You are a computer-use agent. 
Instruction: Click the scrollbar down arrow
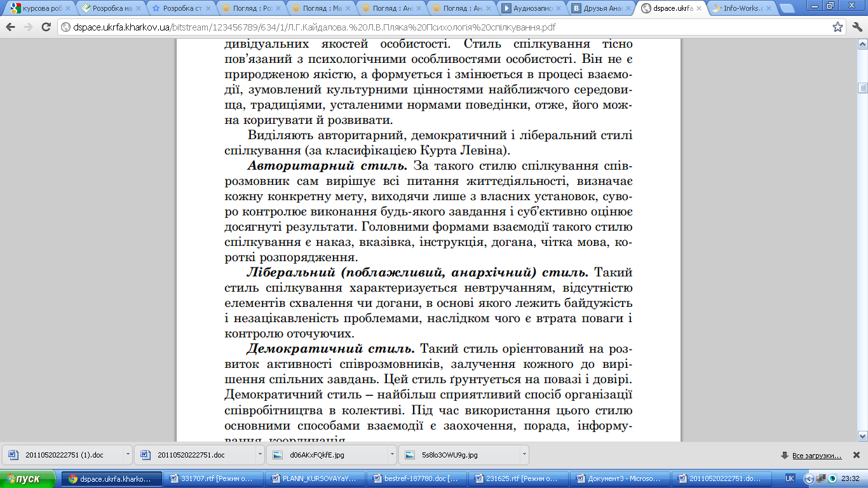[862, 436]
